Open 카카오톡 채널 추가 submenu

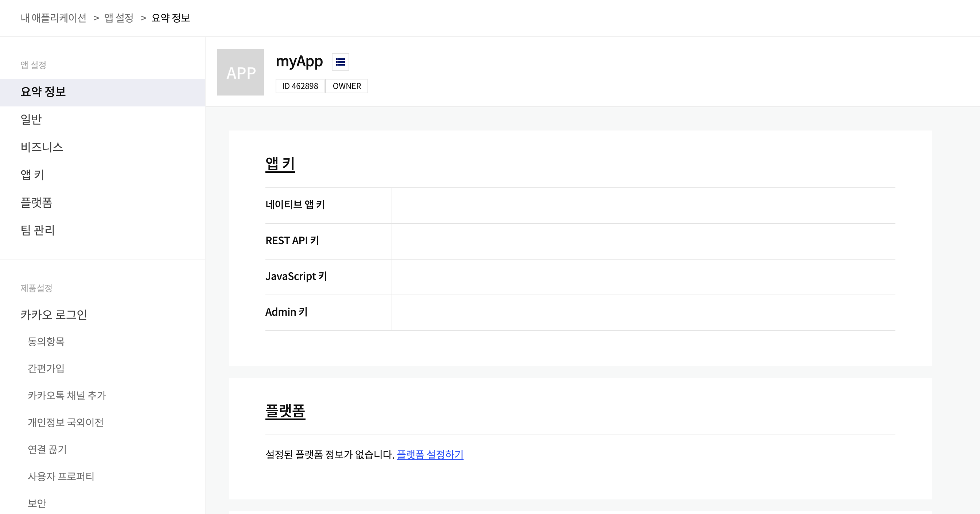coord(67,396)
